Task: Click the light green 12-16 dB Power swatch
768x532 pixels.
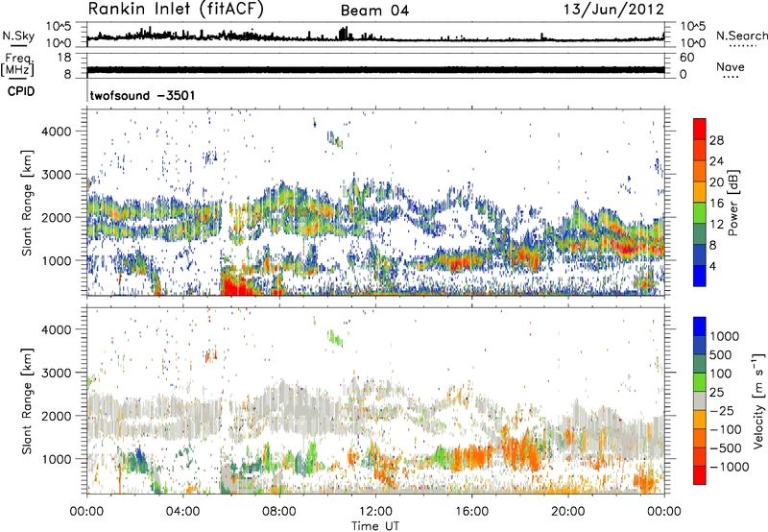Action: [700, 213]
